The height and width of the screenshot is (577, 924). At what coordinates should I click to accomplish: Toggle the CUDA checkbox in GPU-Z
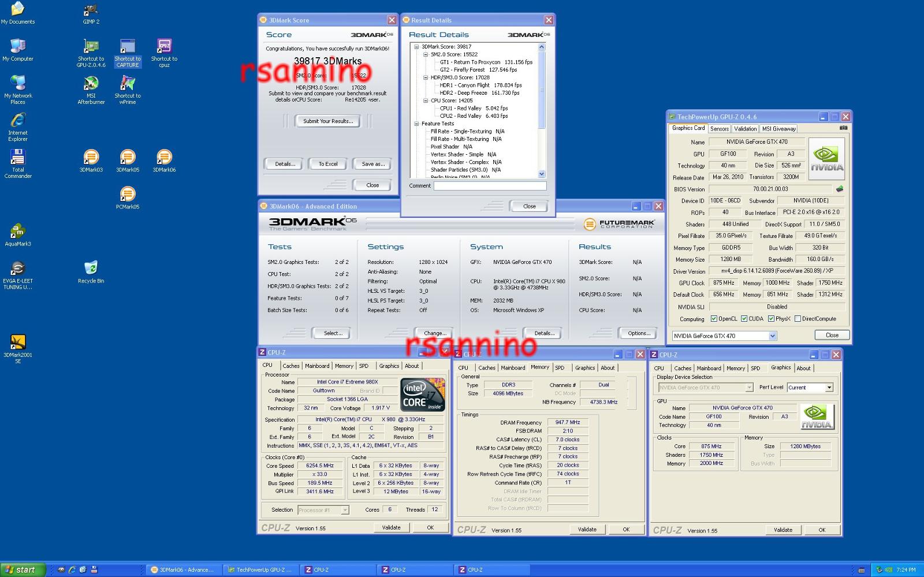[744, 319]
